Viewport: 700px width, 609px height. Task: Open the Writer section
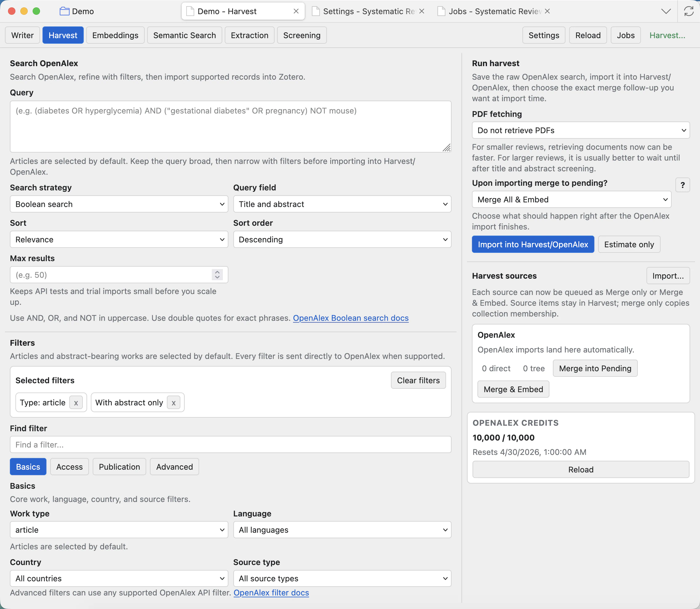click(22, 35)
